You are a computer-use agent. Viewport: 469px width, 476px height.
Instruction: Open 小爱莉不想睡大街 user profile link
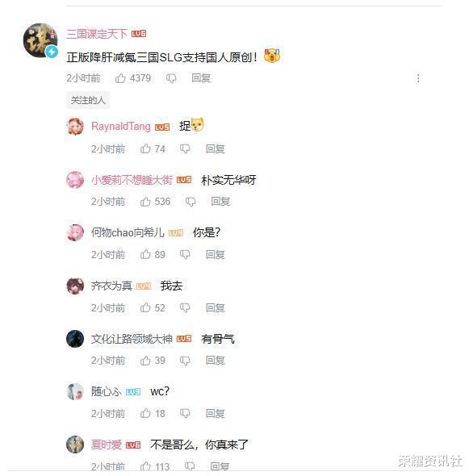click(132, 181)
